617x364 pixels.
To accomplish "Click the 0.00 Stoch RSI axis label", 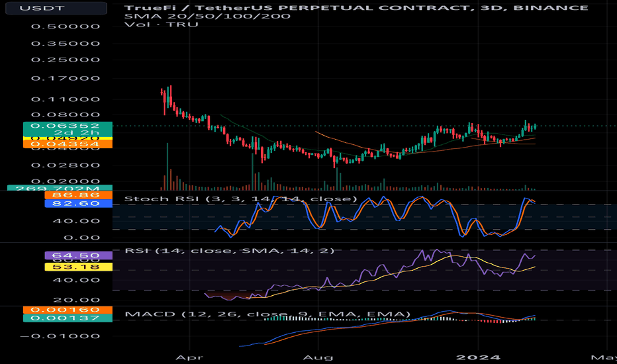I will 81,238.
